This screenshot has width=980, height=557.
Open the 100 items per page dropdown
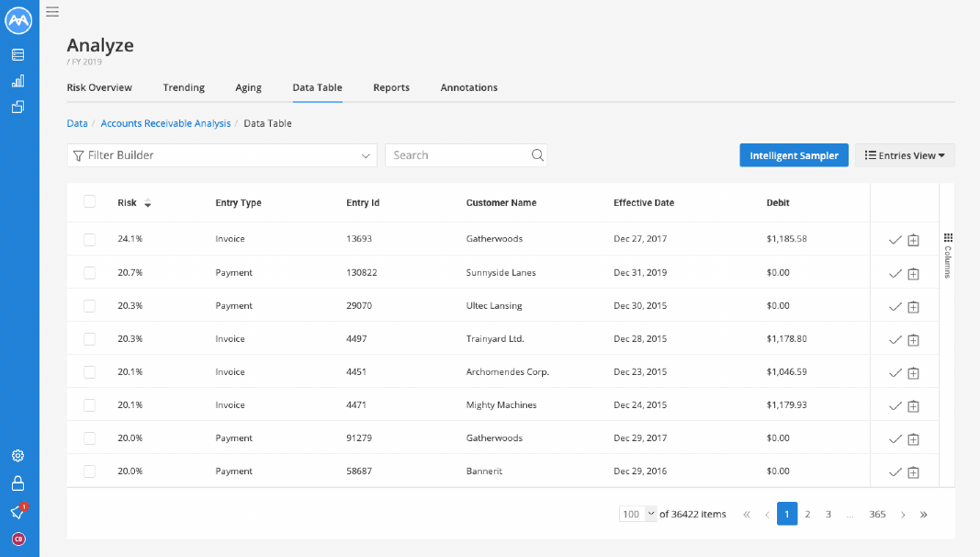click(x=637, y=514)
